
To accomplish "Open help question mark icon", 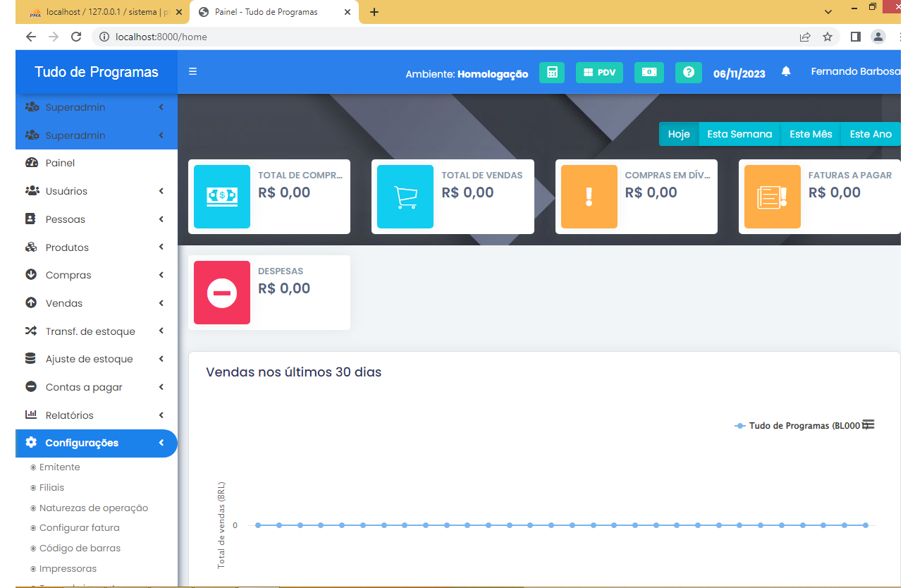I will coord(688,73).
